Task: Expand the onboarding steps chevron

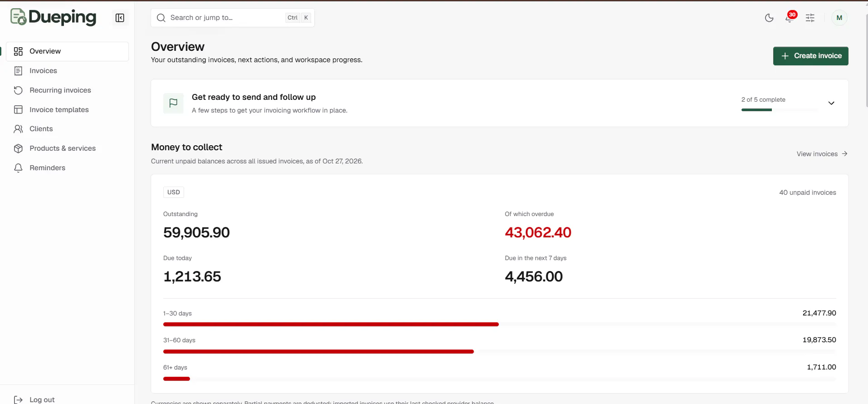Action: pos(831,103)
